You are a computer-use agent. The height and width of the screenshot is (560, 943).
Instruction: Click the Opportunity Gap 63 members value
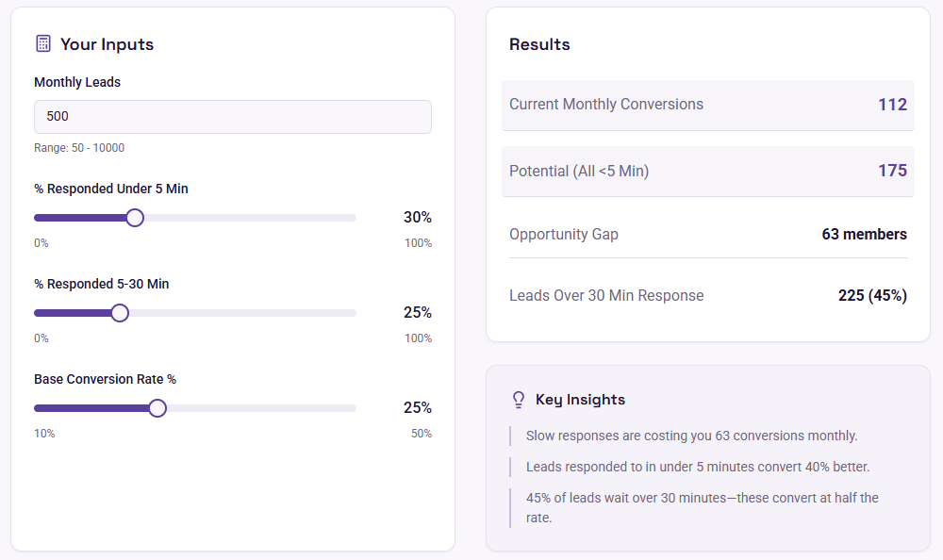click(x=864, y=234)
